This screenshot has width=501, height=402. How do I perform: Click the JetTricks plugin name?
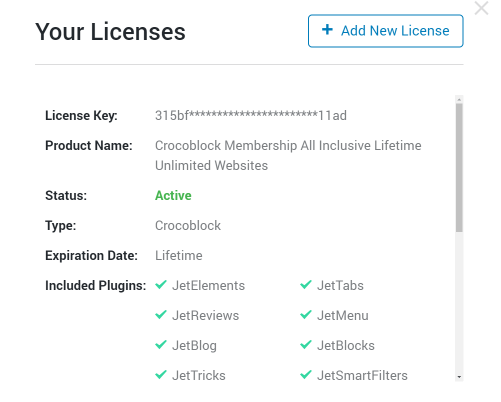point(199,376)
